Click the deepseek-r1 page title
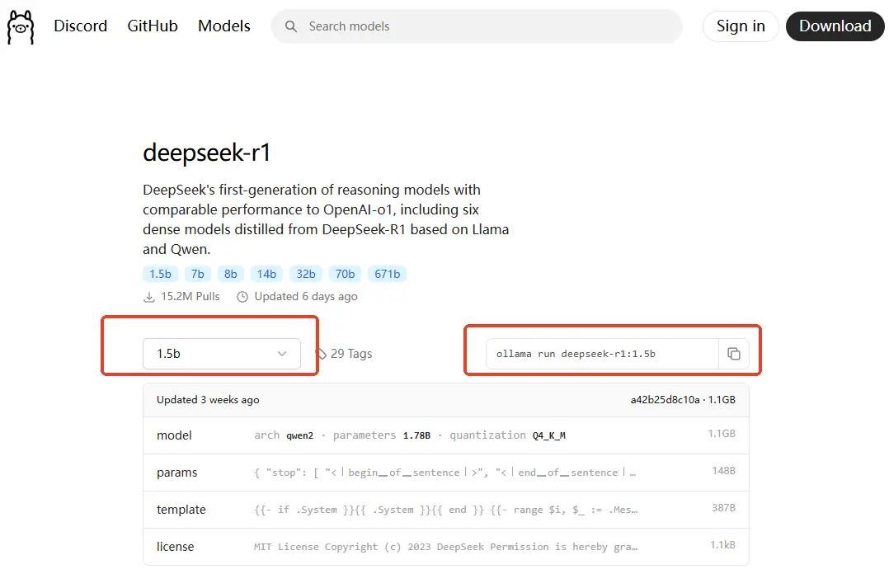Image resolution: width=889 pixels, height=588 pixels. [x=206, y=153]
